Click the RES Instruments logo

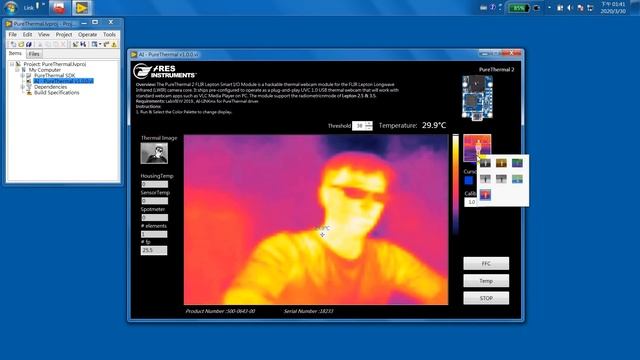(x=164, y=71)
